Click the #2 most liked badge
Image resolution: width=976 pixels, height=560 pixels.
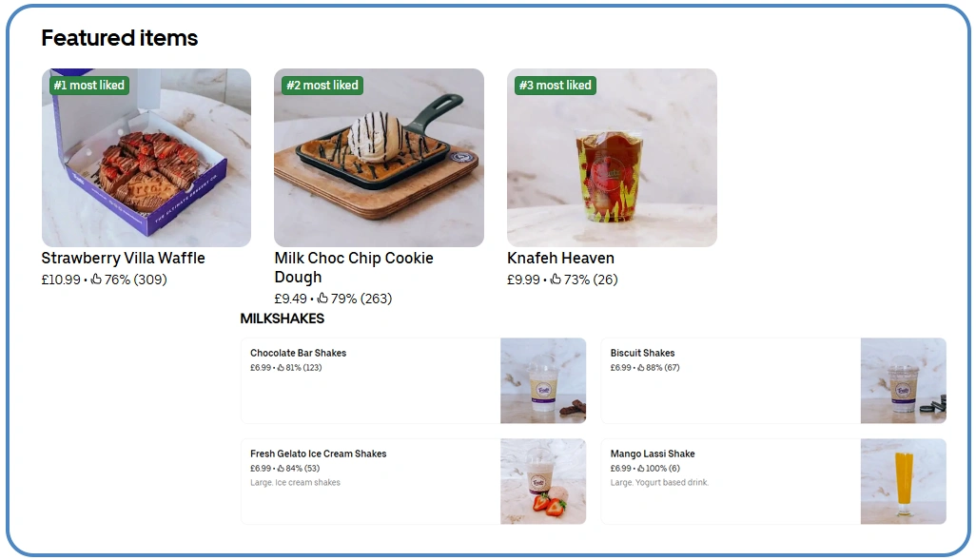(x=322, y=86)
